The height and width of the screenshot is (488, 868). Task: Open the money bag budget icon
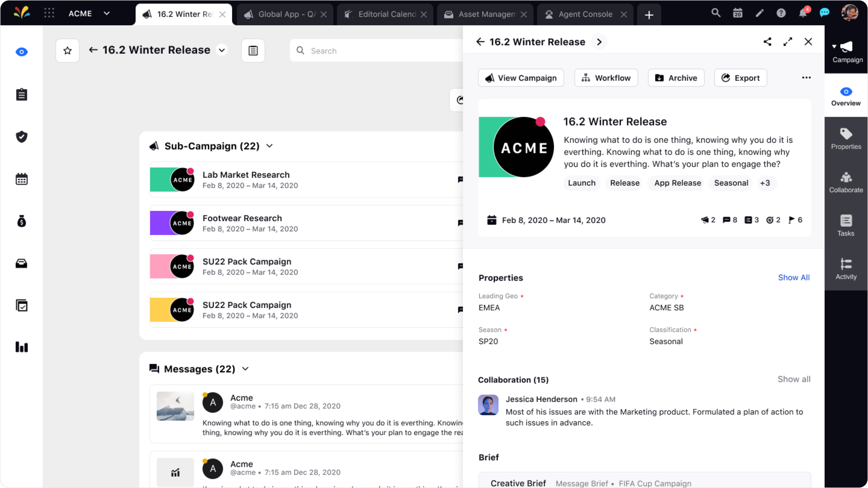coord(22,221)
